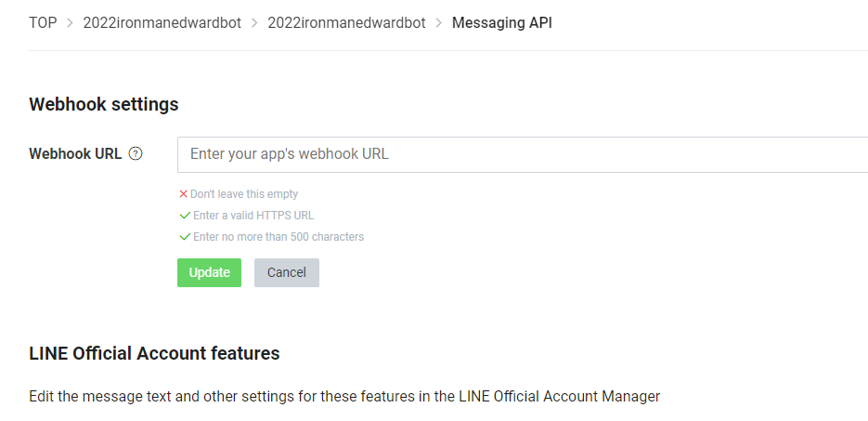Click the breadcrumb chevron before Messaging API
The height and width of the screenshot is (421, 868).
coord(439,22)
